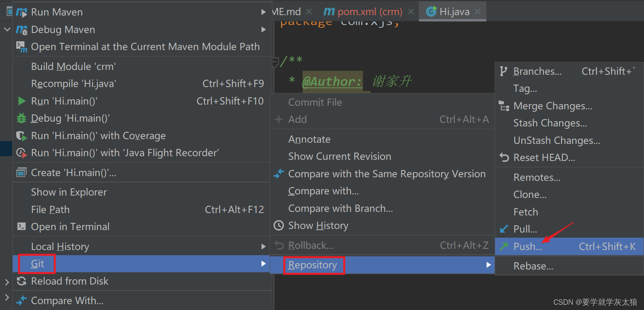Screen dimensions: 644x310
Task: Select Compare with Branch...
Action: (382, 208)
